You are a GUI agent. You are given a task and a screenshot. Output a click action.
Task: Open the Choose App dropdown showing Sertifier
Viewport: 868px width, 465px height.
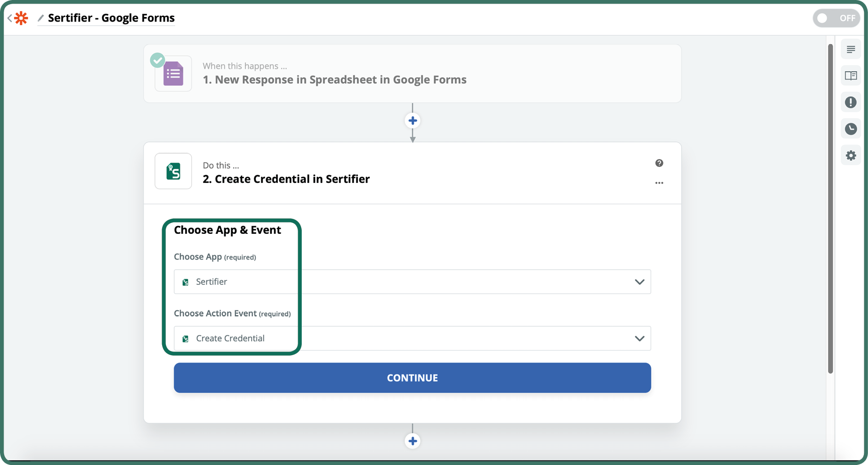(x=412, y=282)
